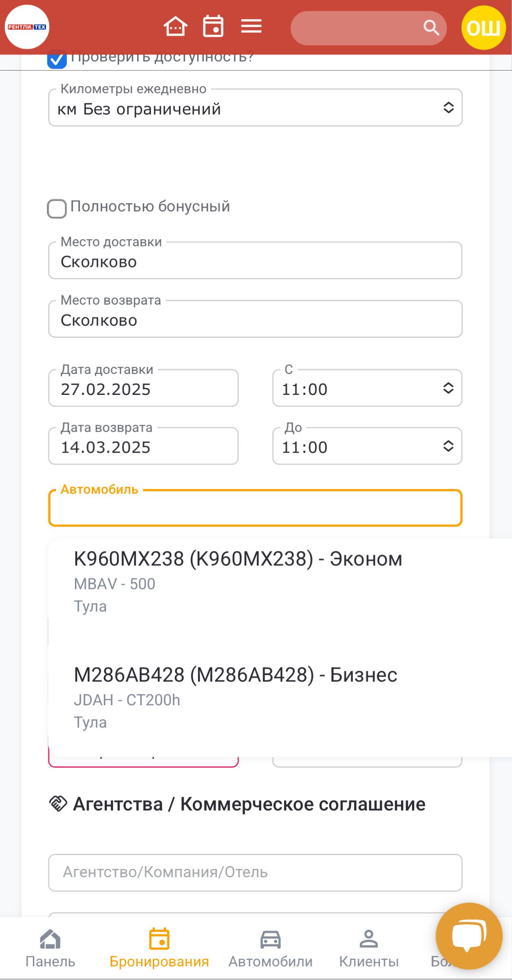This screenshot has height=980, width=512.
Task: Click the home icon in header
Action: [x=175, y=27]
